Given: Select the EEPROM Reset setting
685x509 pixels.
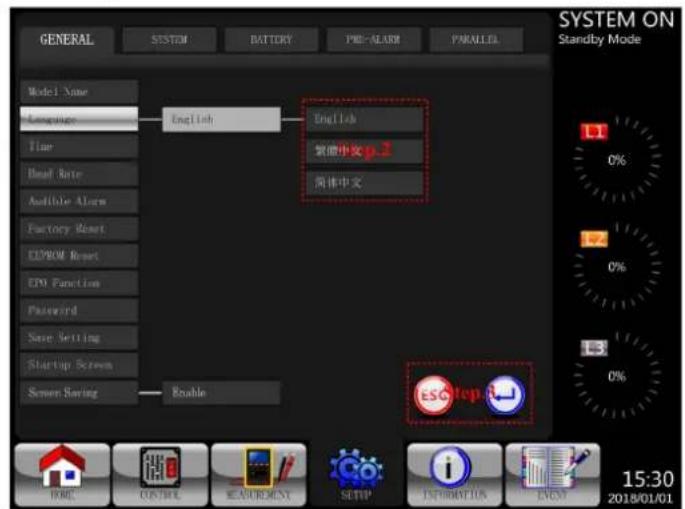Looking at the screenshot, I should pyautogui.click(x=79, y=256).
